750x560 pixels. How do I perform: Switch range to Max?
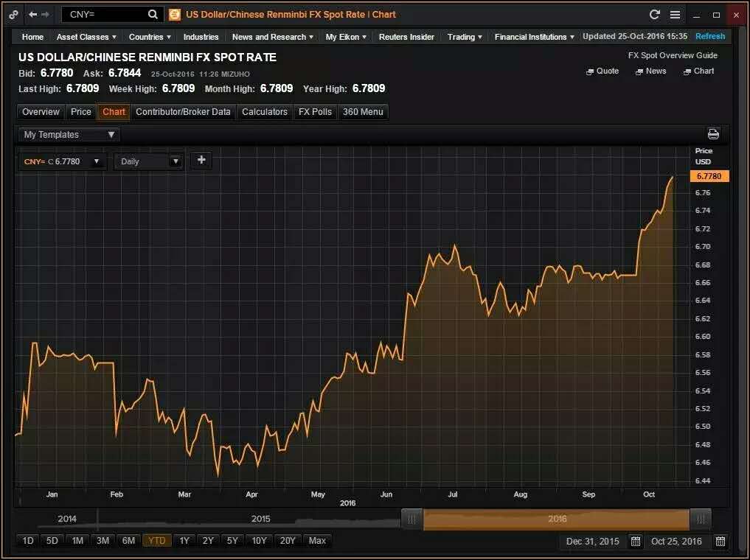point(317,541)
